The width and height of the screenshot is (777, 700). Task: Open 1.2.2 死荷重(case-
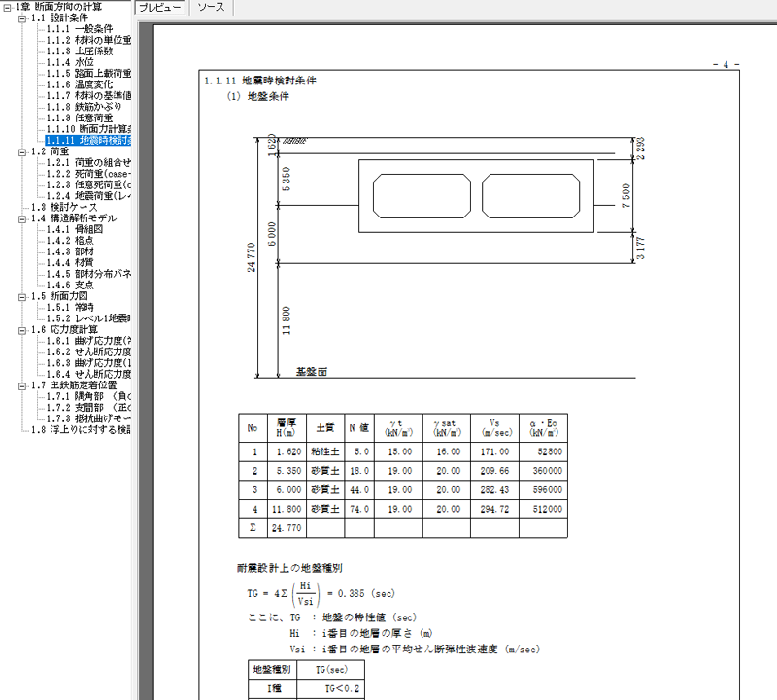[x=88, y=174]
